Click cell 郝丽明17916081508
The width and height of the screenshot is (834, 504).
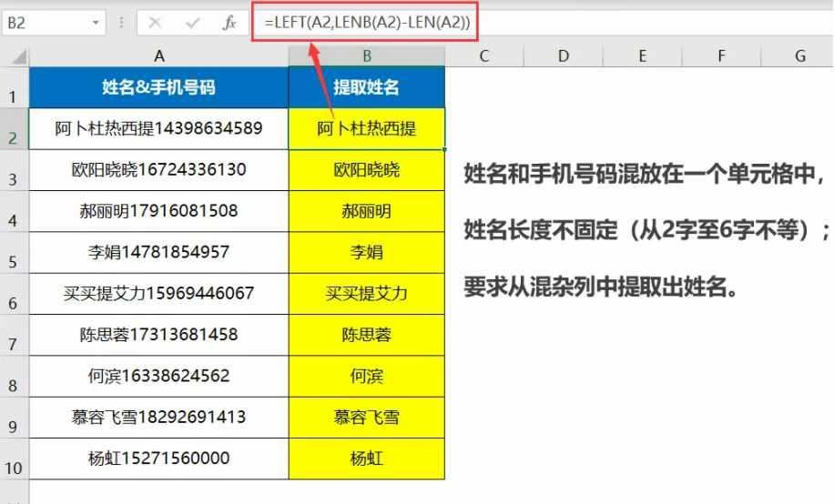158,211
